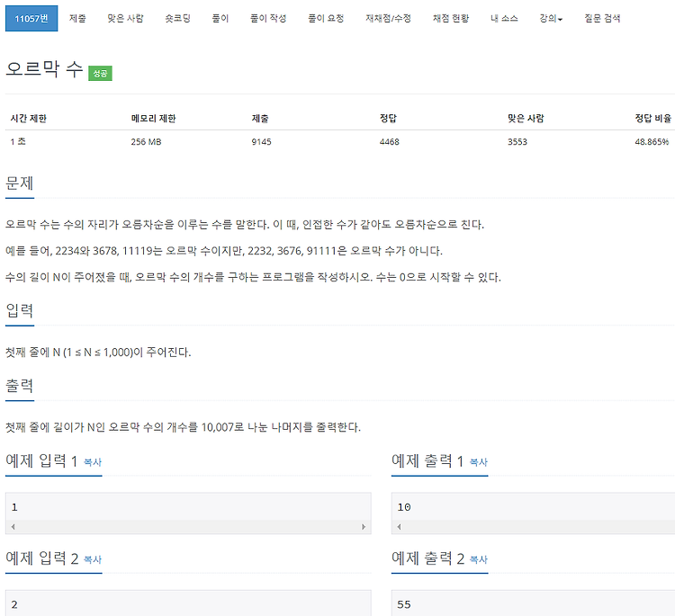Open the 11057번 problem tab
This screenshot has width=675, height=616.
click(x=31, y=19)
